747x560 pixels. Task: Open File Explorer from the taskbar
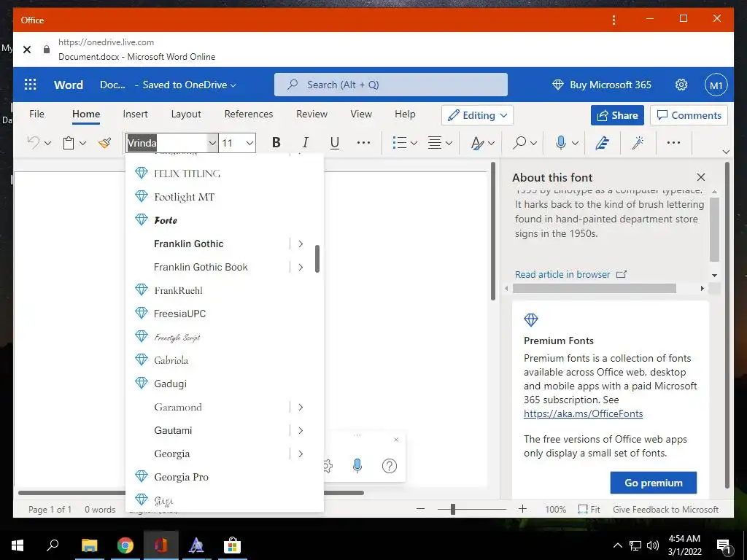tap(89, 545)
